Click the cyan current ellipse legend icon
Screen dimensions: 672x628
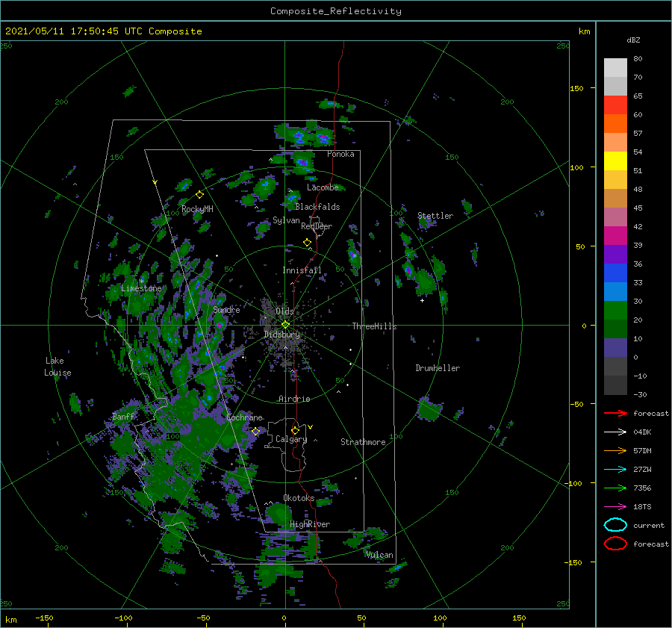coord(615,525)
